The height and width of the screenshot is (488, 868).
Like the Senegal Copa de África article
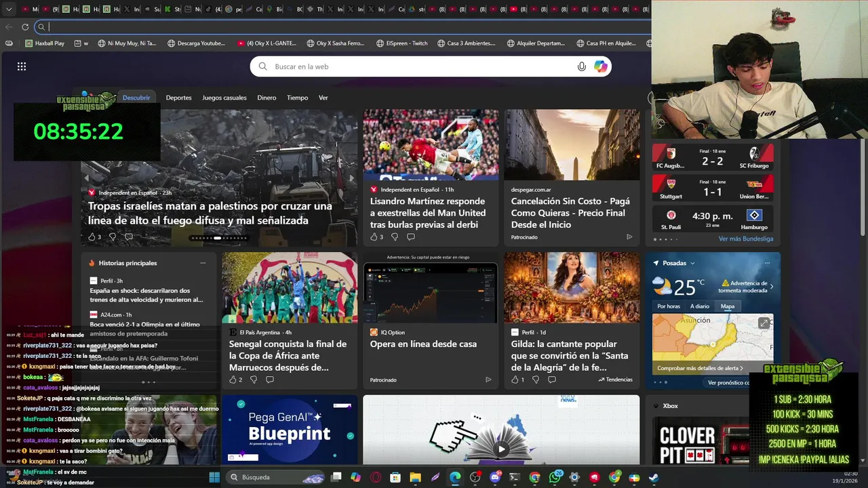coord(233,380)
